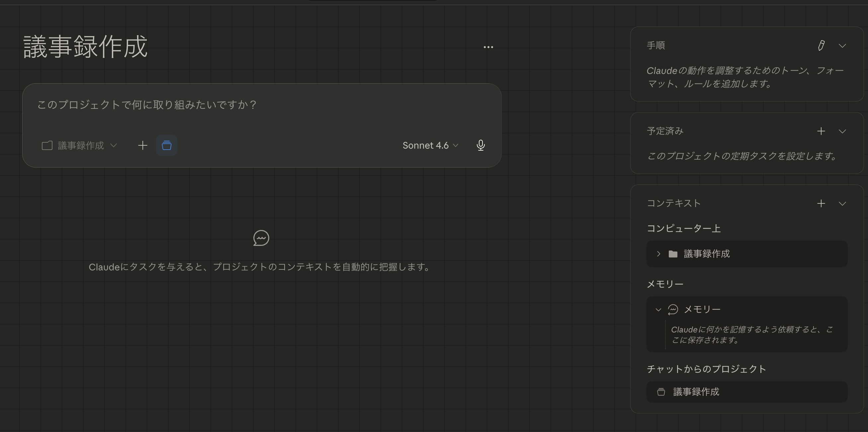868x432 pixels.
Task: Click the plus icon to add 予定済み task
Action: (x=821, y=131)
